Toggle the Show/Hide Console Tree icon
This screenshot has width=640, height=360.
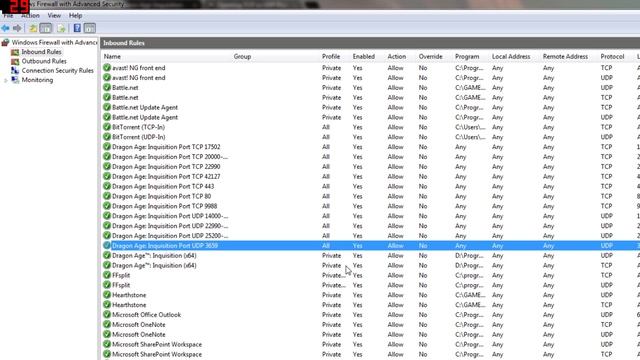(x=46, y=28)
